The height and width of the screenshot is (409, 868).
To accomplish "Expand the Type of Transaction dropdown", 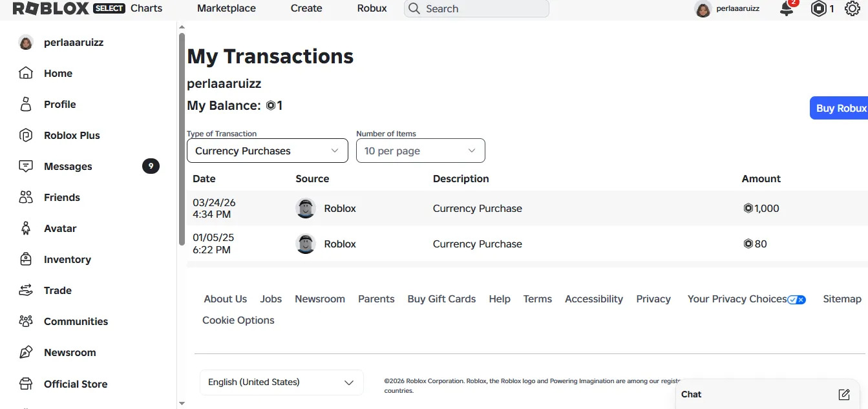I will pos(268,151).
